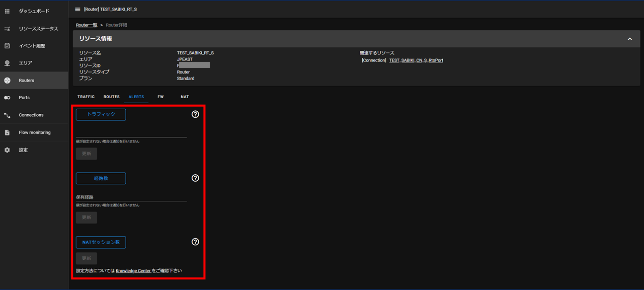The width and height of the screenshot is (644, 290).
Task: Go back to Router一覧 breadcrumb
Action: click(x=87, y=25)
